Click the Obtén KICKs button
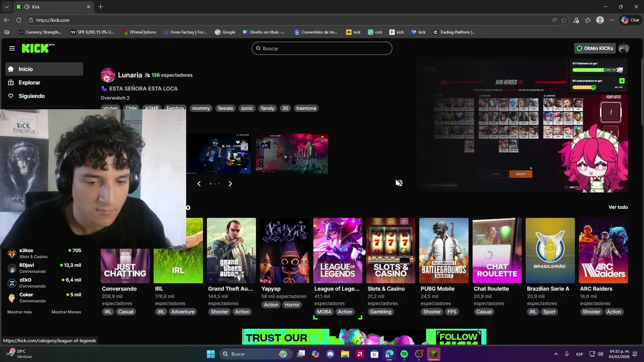Viewport: 644px width, 362px height. pyautogui.click(x=595, y=48)
